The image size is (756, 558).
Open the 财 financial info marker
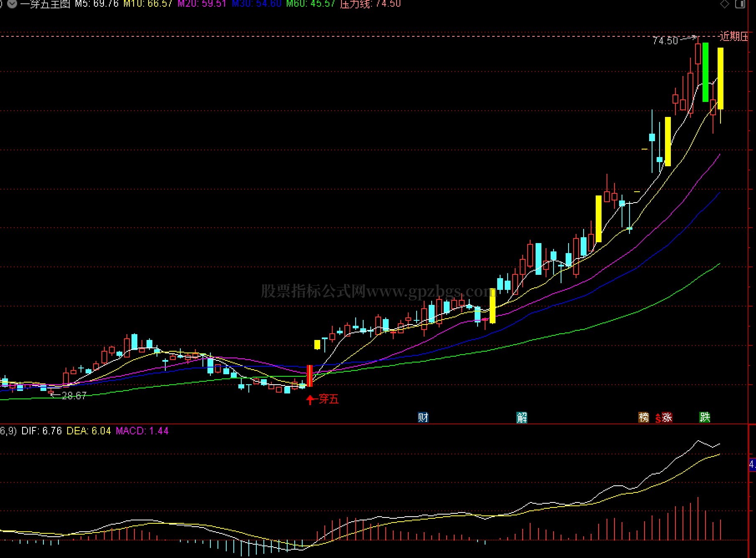[x=423, y=417]
